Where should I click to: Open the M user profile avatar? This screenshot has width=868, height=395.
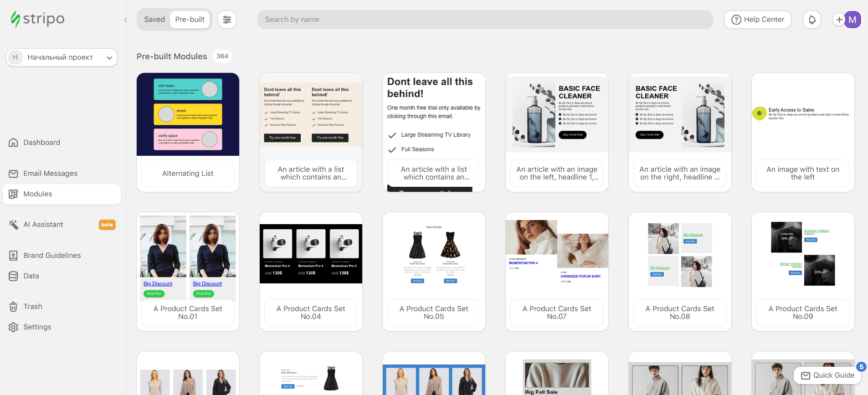pos(853,20)
